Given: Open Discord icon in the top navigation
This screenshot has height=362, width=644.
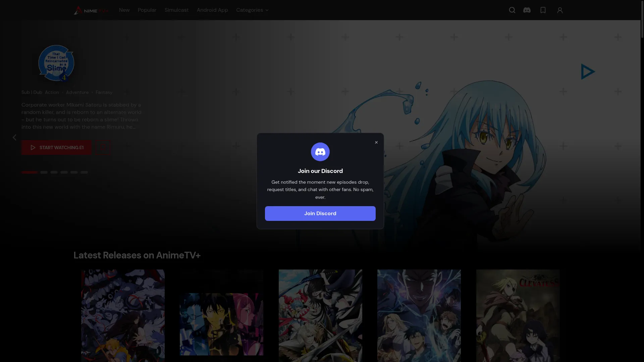Looking at the screenshot, I should pyautogui.click(x=527, y=10).
